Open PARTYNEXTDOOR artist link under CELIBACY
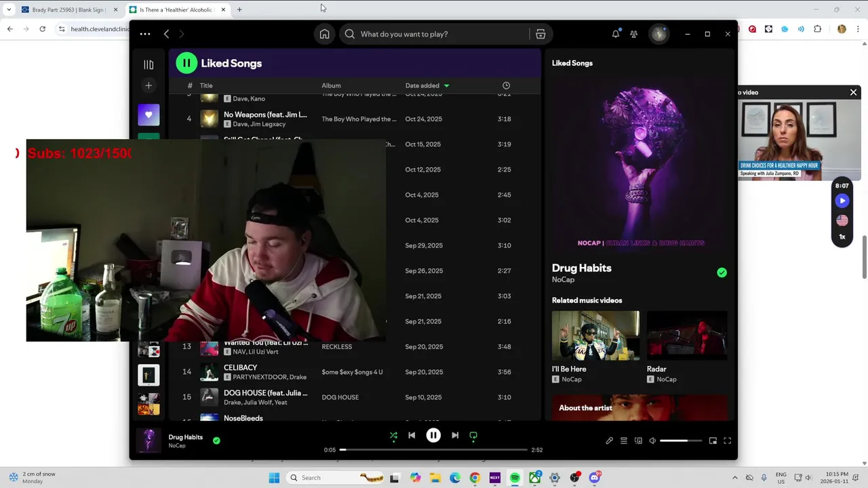The width and height of the screenshot is (868, 488). click(x=259, y=377)
